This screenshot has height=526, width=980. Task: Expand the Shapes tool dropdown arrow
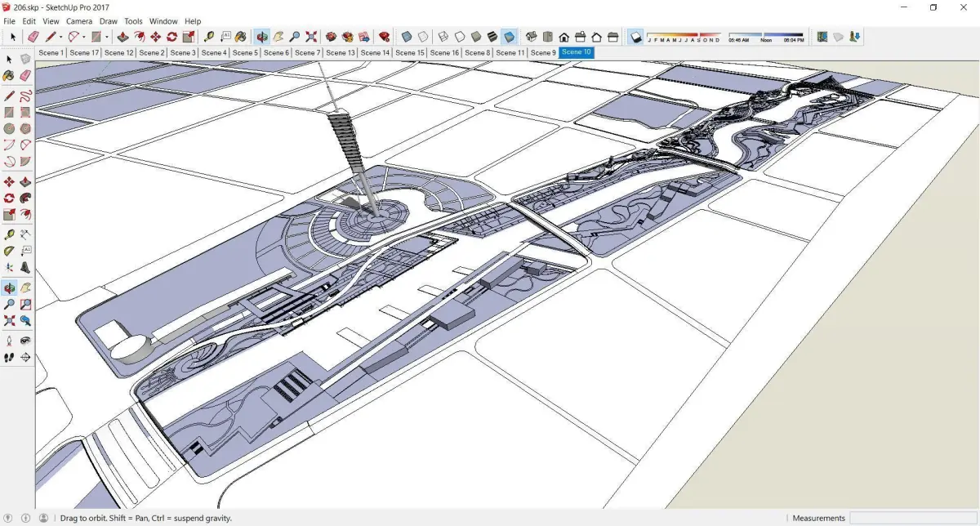pos(107,38)
